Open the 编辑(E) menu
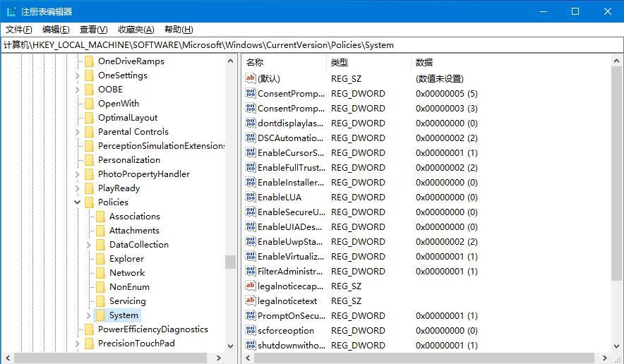 (x=56, y=30)
